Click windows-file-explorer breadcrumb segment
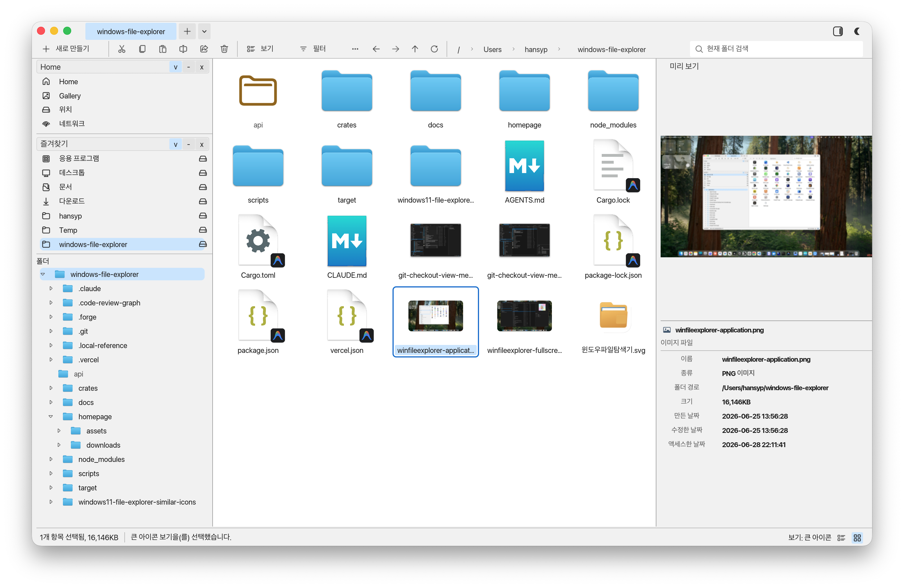The width and height of the screenshot is (904, 588). tap(611, 50)
